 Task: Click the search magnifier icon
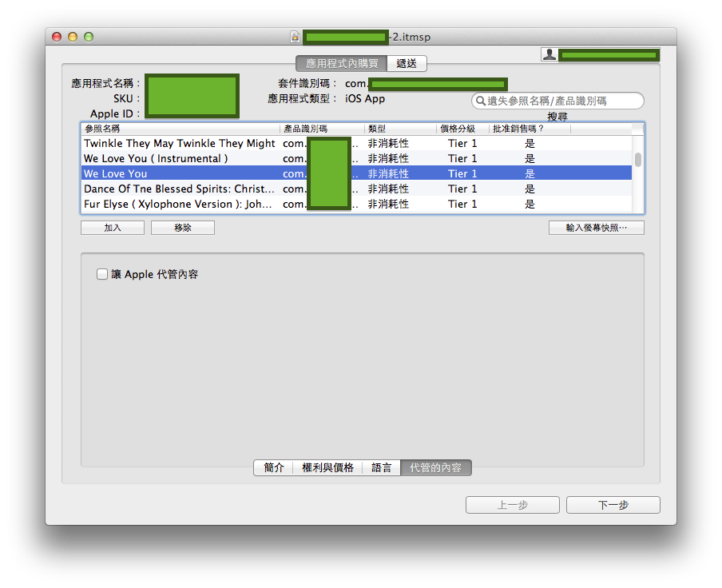point(480,101)
